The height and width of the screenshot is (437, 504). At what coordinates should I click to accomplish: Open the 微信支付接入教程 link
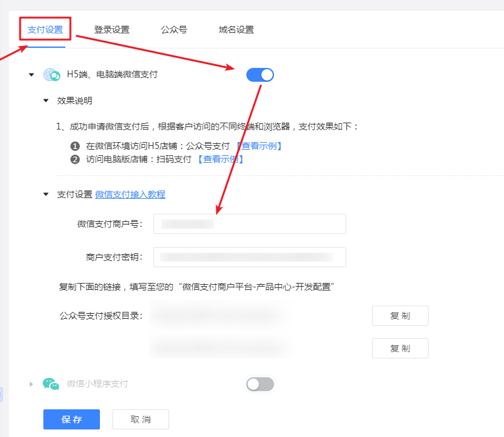pos(130,194)
